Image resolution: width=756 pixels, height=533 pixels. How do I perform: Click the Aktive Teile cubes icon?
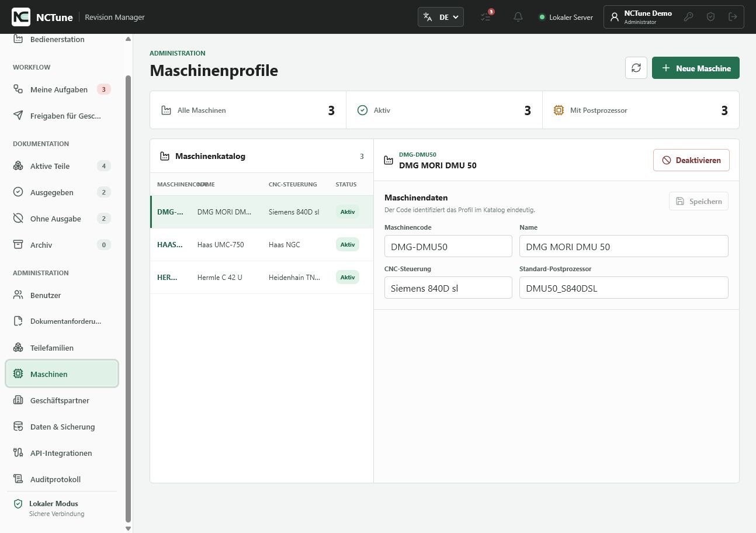(18, 166)
